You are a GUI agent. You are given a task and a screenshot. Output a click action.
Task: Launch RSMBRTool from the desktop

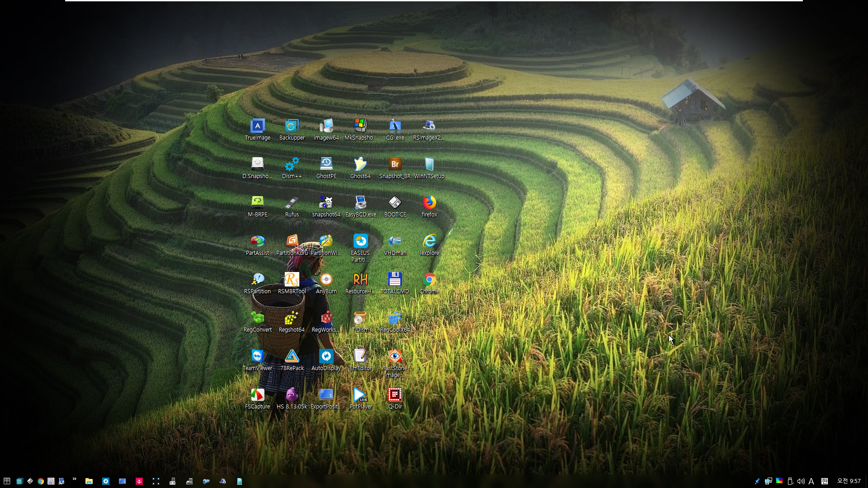[292, 283]
